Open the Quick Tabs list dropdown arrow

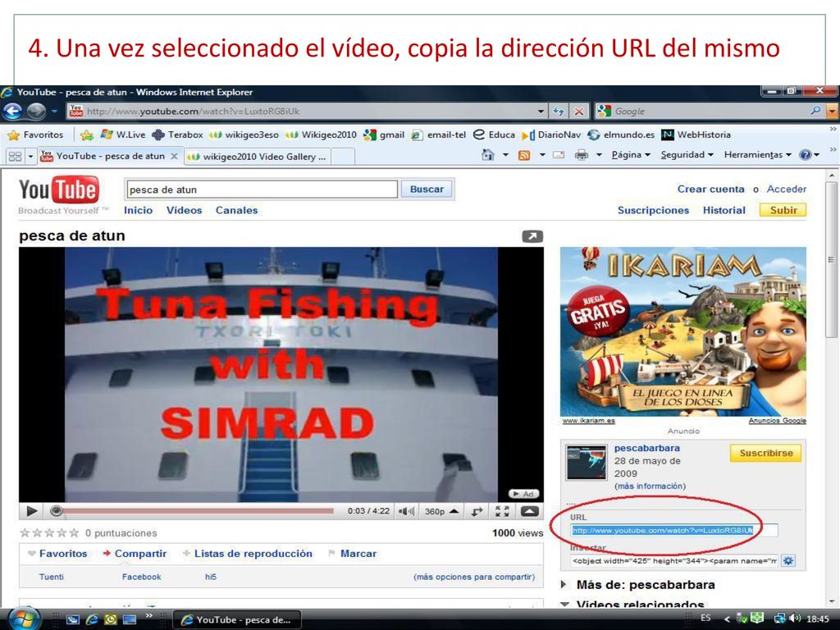click(30, 157)
